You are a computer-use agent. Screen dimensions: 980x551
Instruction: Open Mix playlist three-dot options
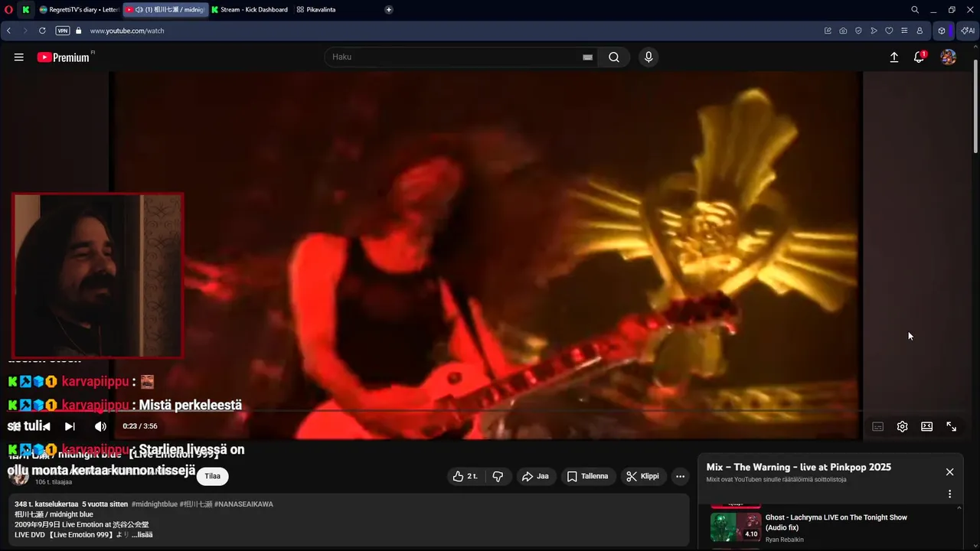[x=950, y=494]
